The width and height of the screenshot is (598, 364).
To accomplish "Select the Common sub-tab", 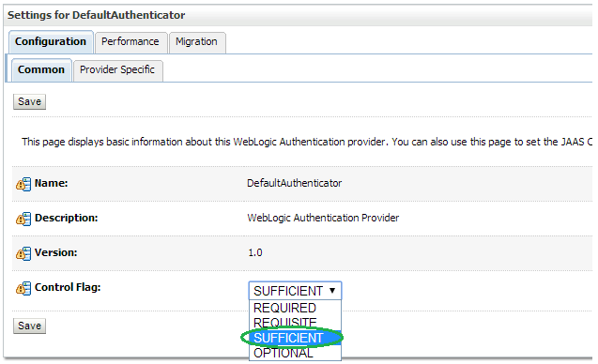I will pos(41,69).
